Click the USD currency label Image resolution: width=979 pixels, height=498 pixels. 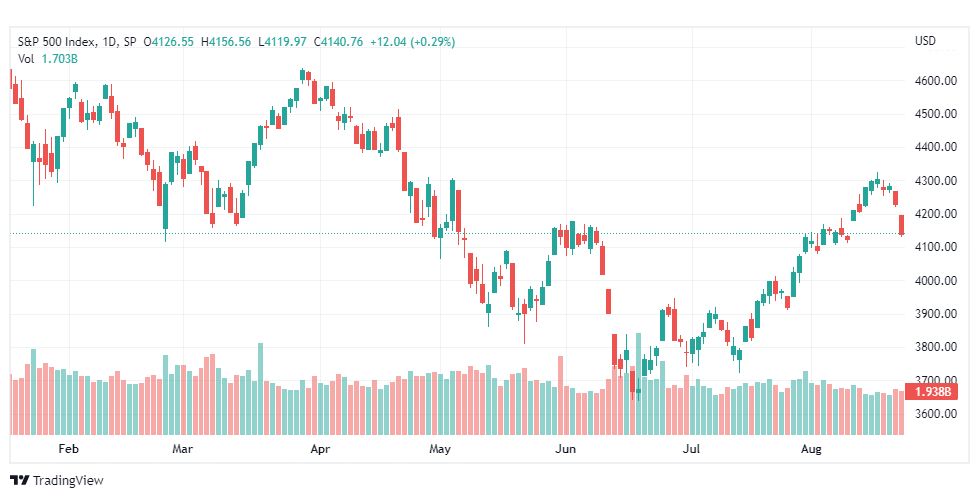pyautogui.click(x=925, y=41)
